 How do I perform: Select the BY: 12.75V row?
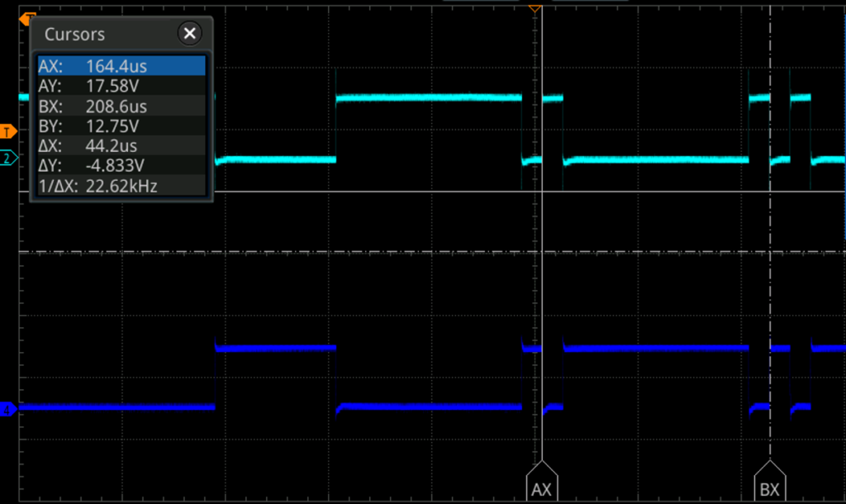click(121, 126)
